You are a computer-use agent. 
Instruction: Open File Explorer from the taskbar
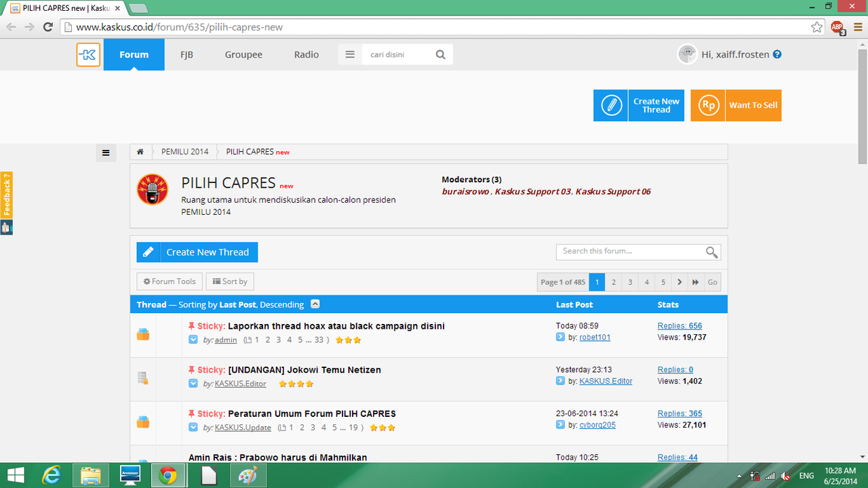[x=91, y=476]
